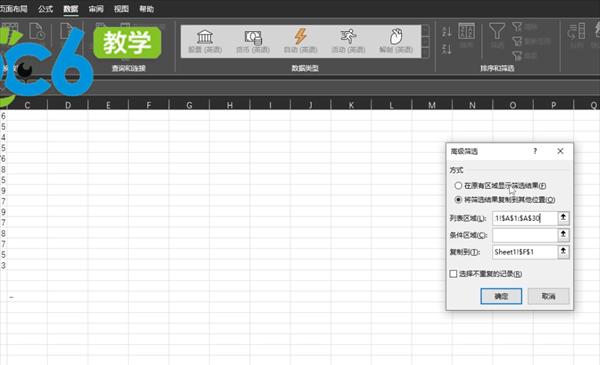Image resolution: width=600 pixels, height=365 pixels.
Task: Open the 审阅 ribbon tab
Action: point(96,9)
